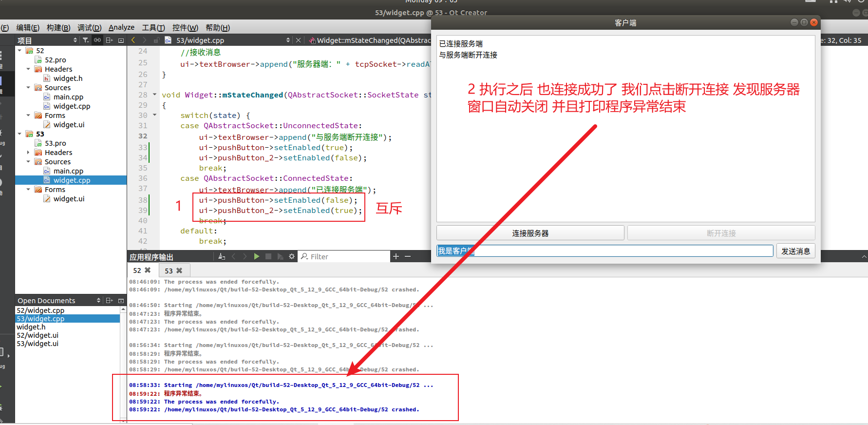
Task: Click the line number 32 in the editor gutter
Action: point(143,136)
